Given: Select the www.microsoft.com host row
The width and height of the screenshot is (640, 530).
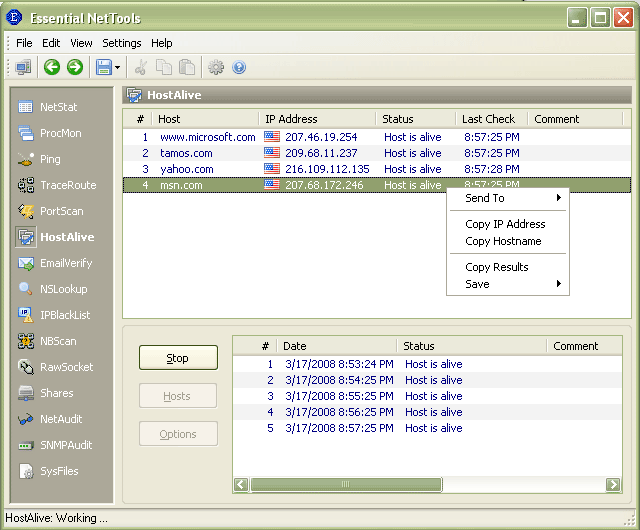Looking at the screenshot, I should tap(377, 137).
